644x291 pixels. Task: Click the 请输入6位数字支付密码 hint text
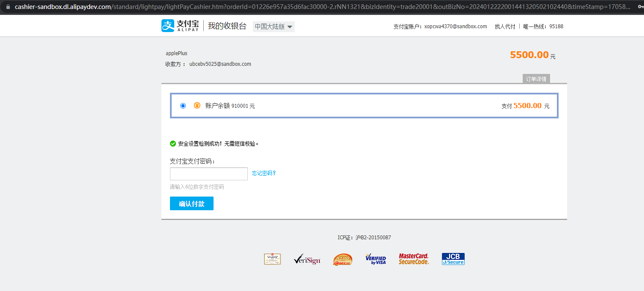pos(197,187)
